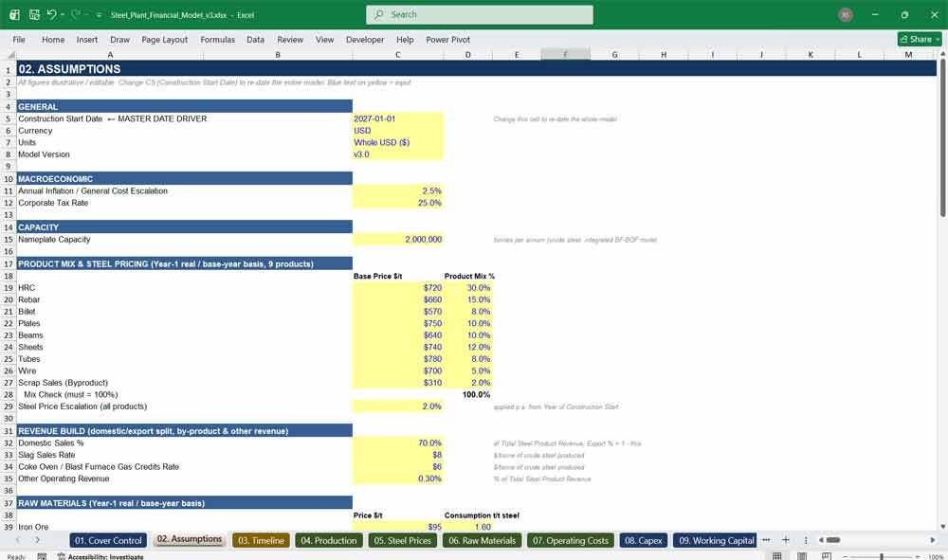Open the user account avatar

(846, 14)
